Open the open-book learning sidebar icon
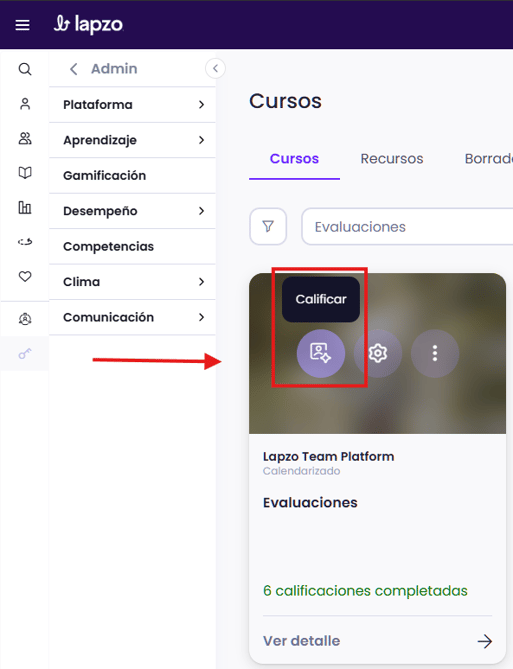The height and width of the screenshot is (669, 513). 25,173
